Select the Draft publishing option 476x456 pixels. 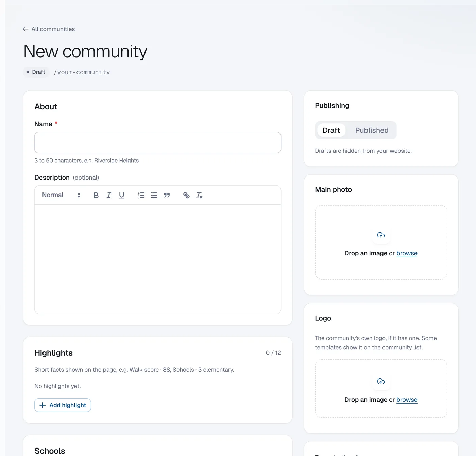[331, 130]
